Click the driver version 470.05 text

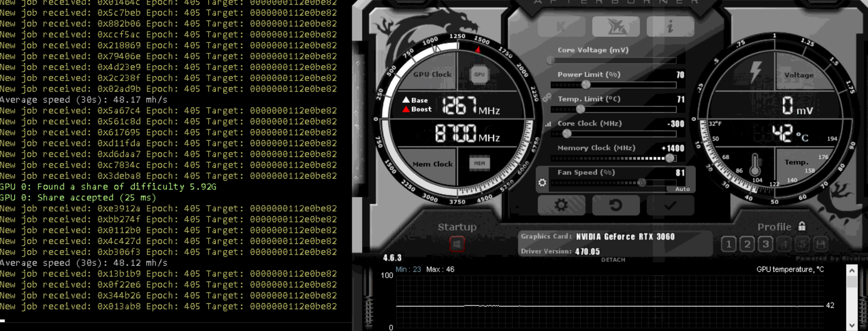588,251
